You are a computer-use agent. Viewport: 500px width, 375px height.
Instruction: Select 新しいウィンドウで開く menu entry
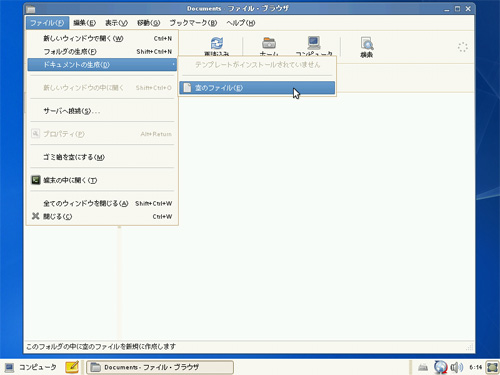(102, 38)
